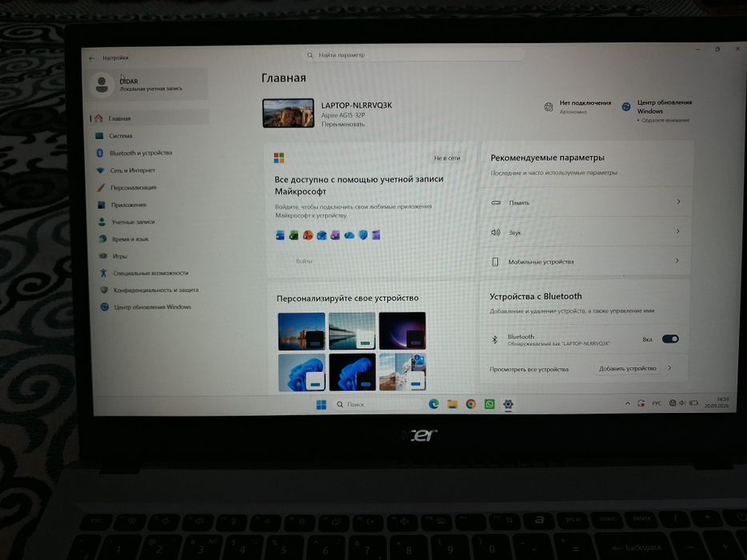Viewport: 747px width, 560px height.
Task: Click the "Рекомендуемые параметры" heading text
Action: (x=548, y=158)
